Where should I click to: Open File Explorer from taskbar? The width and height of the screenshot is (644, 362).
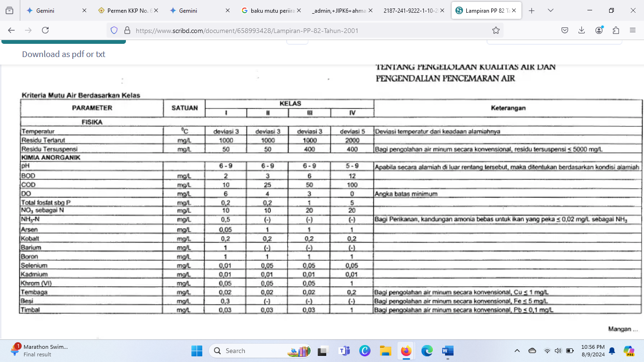coord(386,351)
